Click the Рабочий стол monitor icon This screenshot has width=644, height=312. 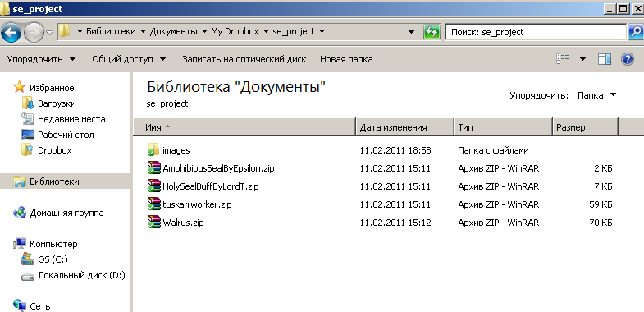[27, 135]
